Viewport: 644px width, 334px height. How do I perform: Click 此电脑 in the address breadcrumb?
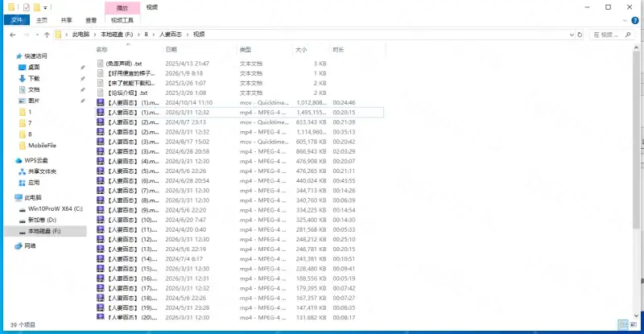pyautogui.click(x=79, y=35)
